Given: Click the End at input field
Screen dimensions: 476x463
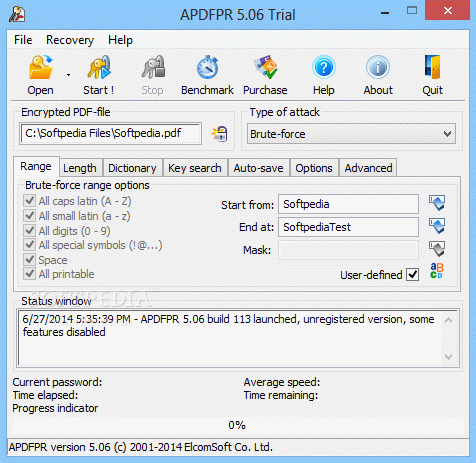Looking at the screenshot, I should [x=348, y=227].
